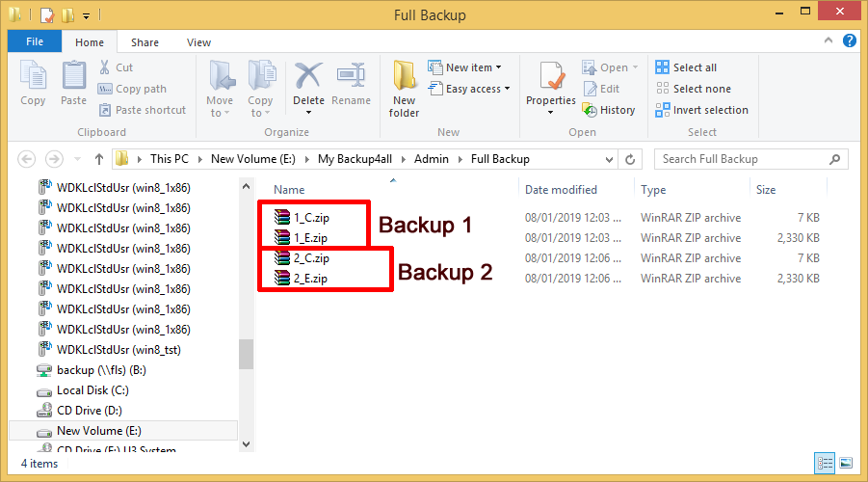Click New folder quick access toolbar icon

tap(68, 15)
